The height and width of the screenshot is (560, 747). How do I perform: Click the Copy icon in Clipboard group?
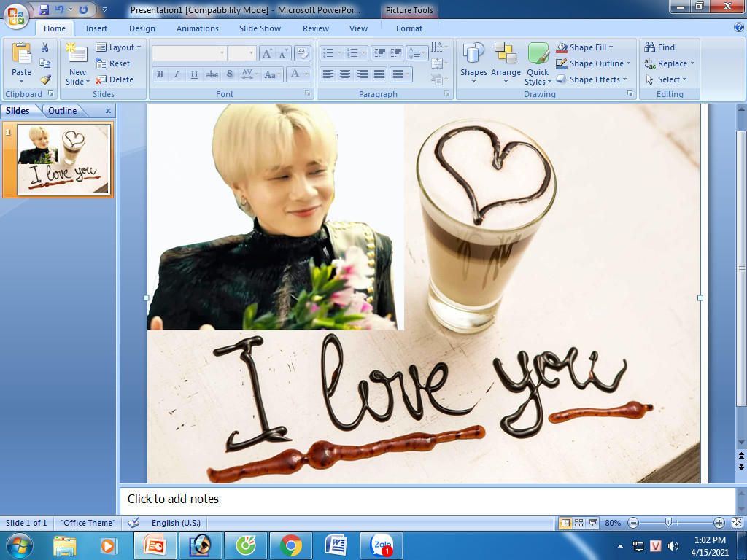pyautogui.click(x=44, y=63)
